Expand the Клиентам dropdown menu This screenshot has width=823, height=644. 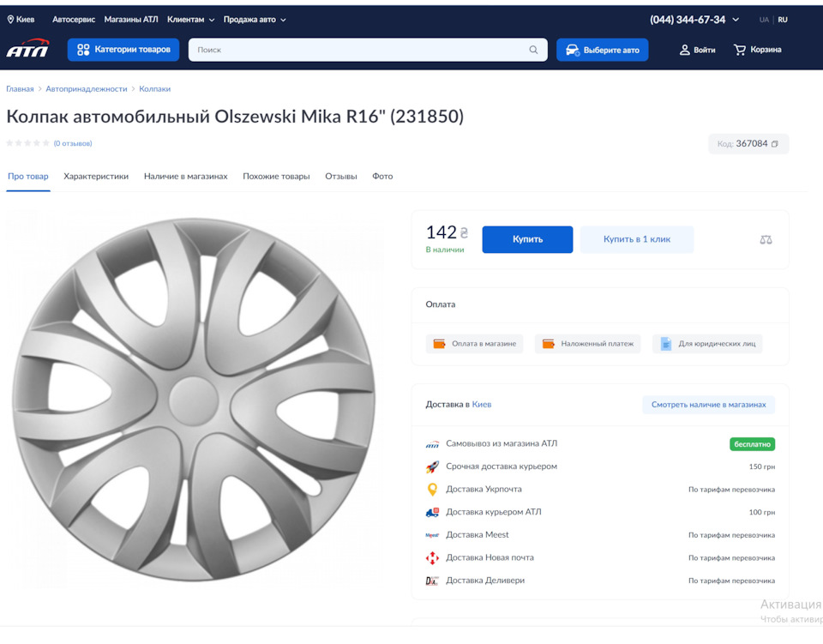tap(191, 20)
